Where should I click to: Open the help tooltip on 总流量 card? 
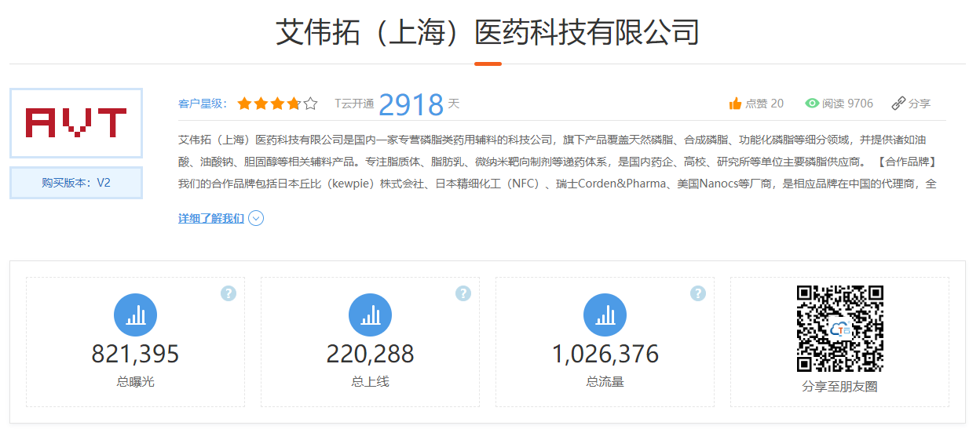click(x=698, y=293)
